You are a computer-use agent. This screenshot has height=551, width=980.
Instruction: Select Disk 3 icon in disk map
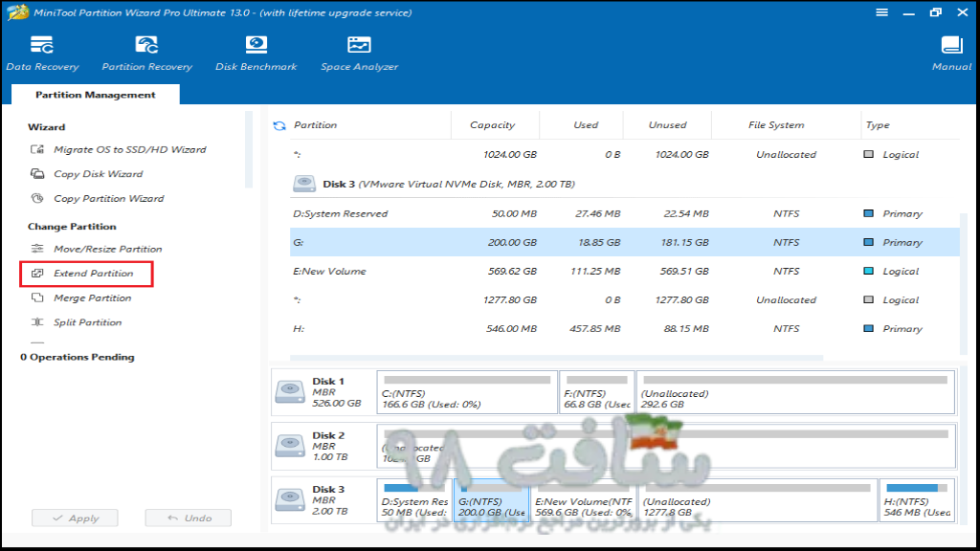tap(290, 499)
